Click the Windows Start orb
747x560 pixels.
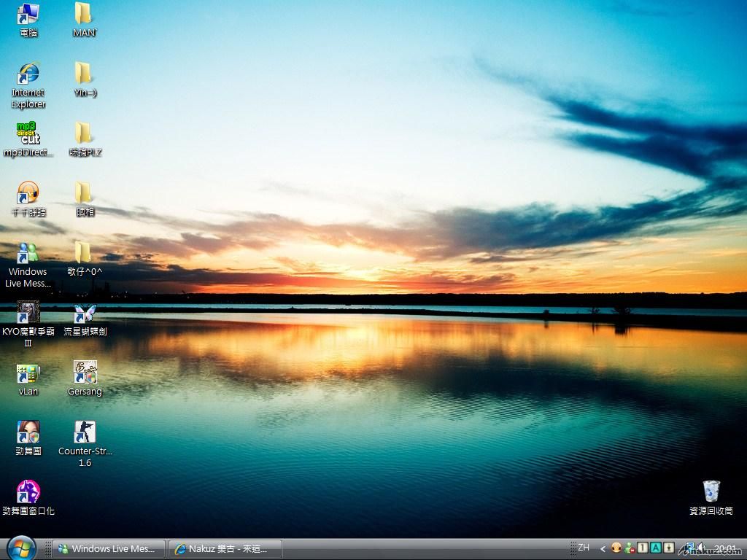click(21, 548)
